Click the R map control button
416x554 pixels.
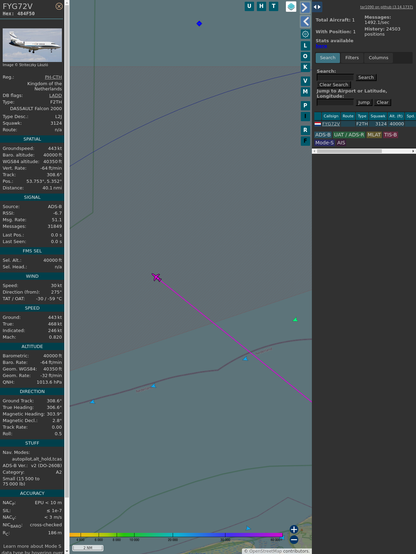point(305,130)
